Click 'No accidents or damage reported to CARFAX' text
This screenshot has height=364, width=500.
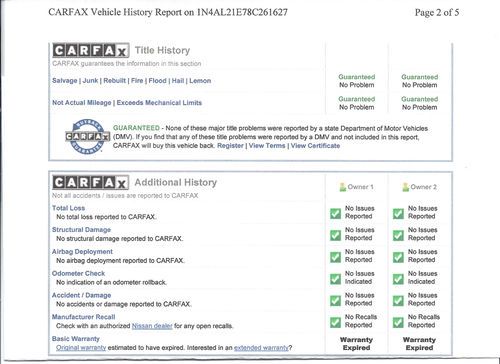pyautogui.click(x=123, y=304)
